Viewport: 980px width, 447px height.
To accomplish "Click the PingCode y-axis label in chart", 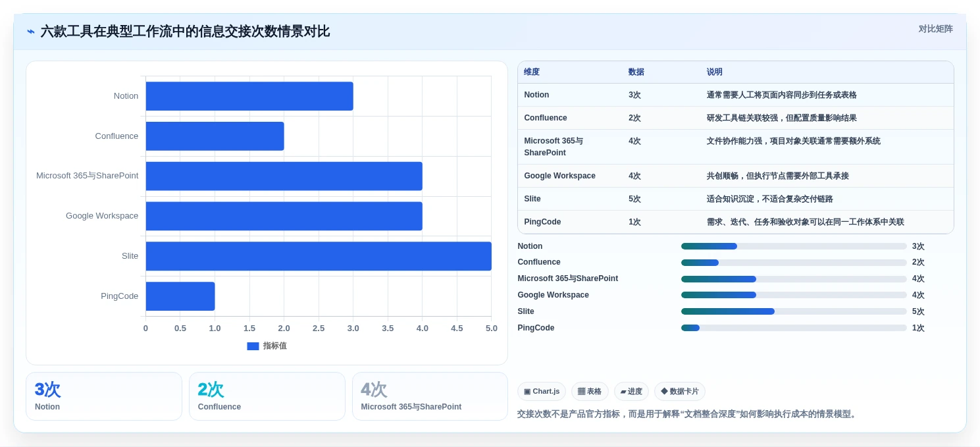I will tap(120, 296).
